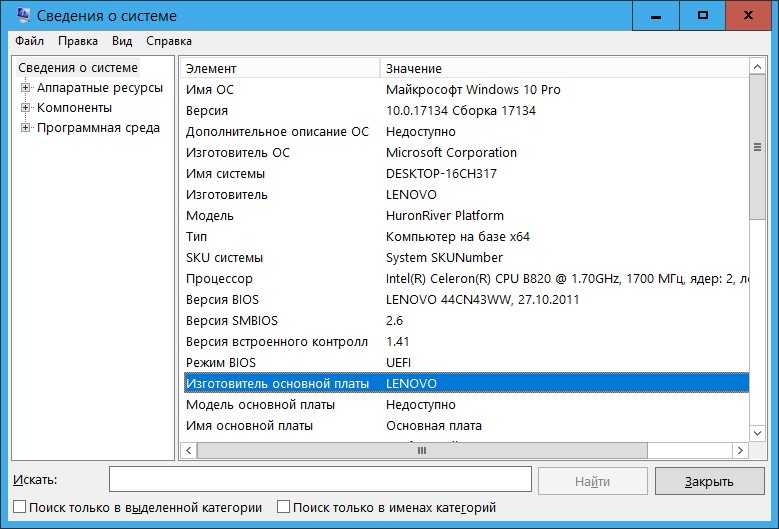
Task: Open the Правка menu
Action: tap(78, 41)
